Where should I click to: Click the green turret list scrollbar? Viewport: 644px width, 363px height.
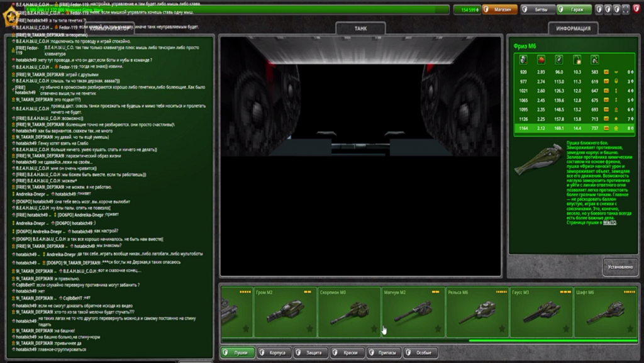553,340
